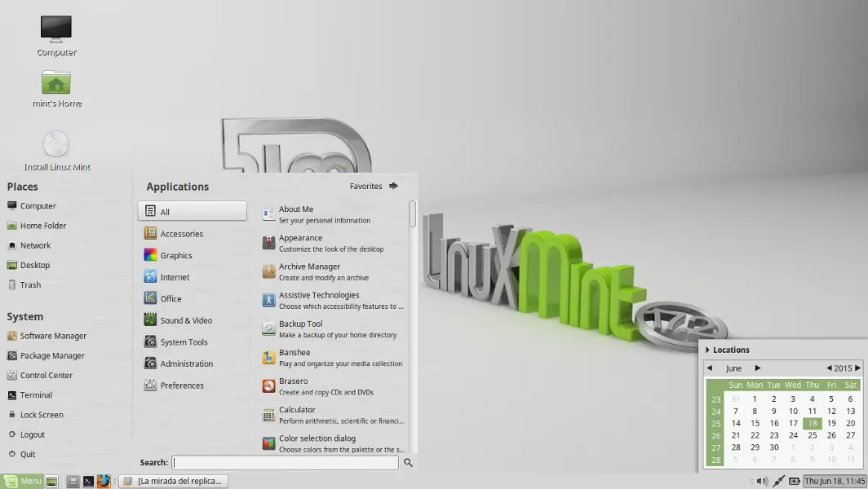Click the network connection tray icon

778,481
